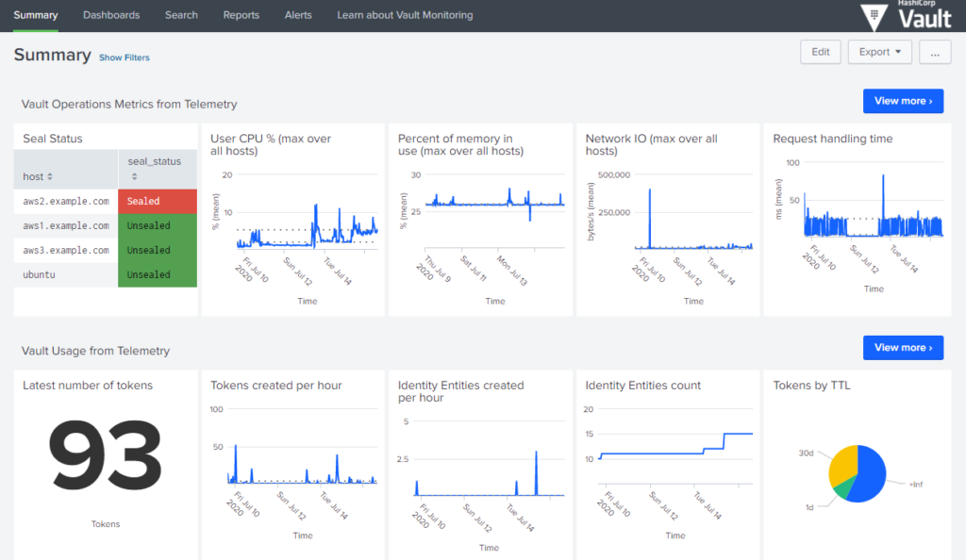Open the Reports menu
The width and height of the screenshot is (966, 560).
coord(241,15)
